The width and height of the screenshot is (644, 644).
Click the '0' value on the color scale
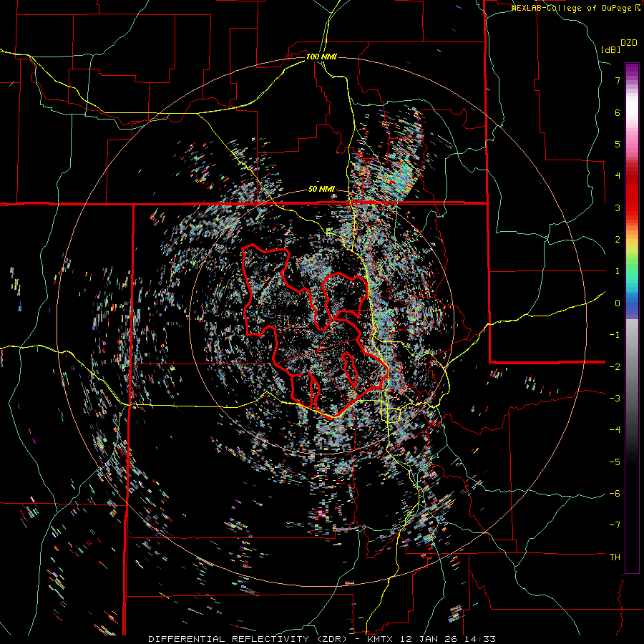pyautogui.click(x=618, y=303)
